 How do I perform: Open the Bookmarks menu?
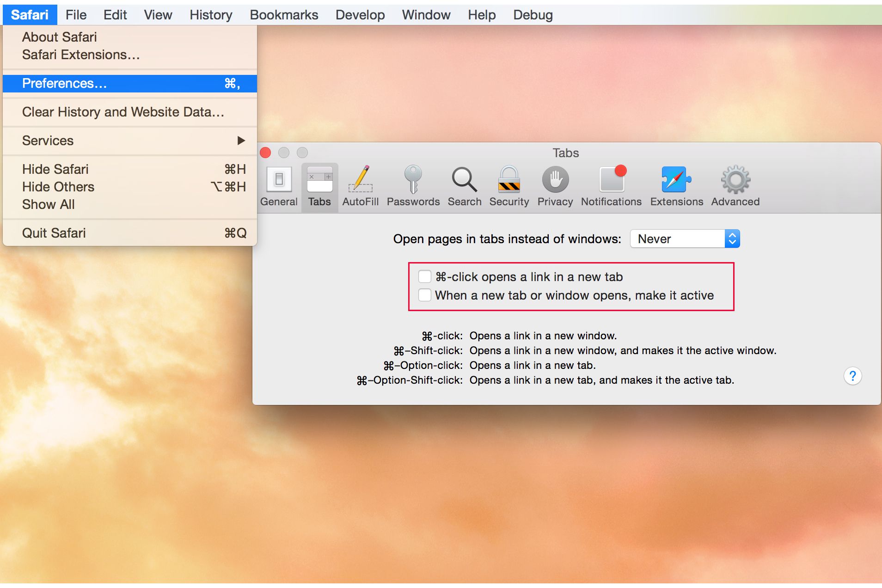[x=284, y=15]
